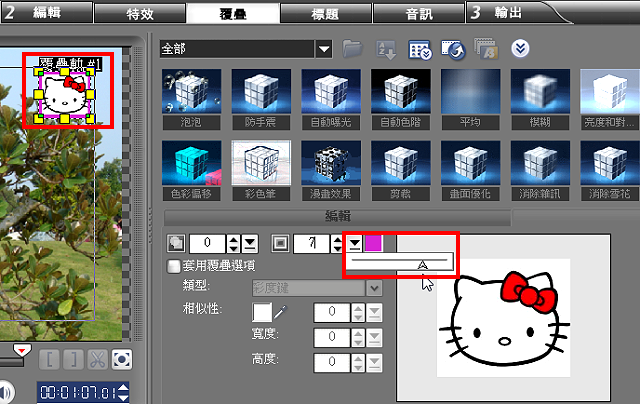Open the library manager icon

[x=420, y=50]
